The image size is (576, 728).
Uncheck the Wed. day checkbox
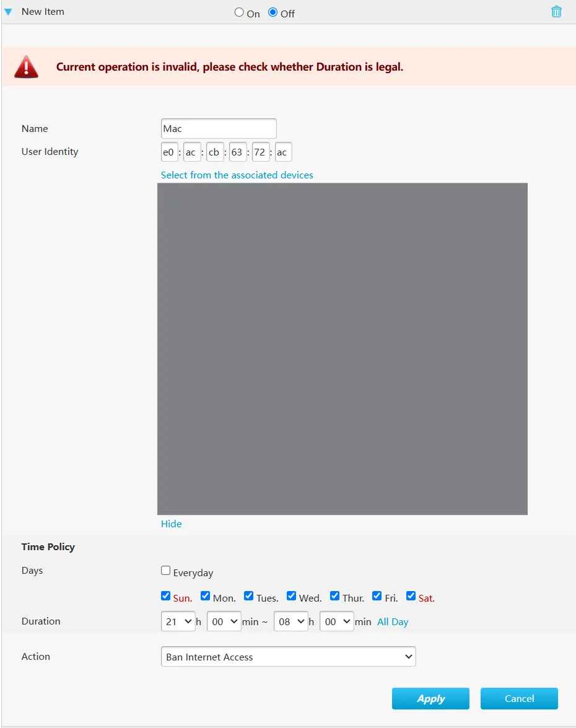292,595
